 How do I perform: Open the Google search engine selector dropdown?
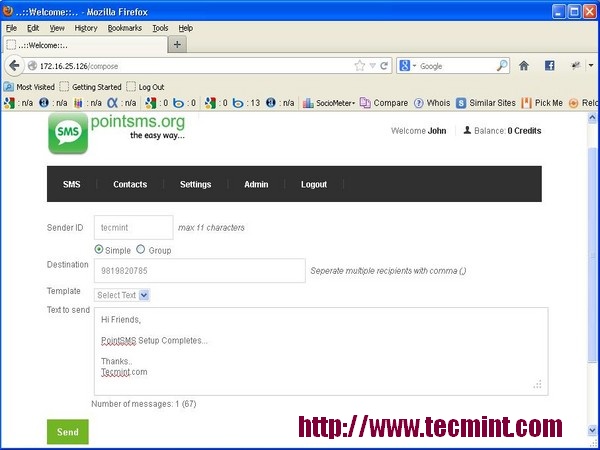[x=408, y=66]
